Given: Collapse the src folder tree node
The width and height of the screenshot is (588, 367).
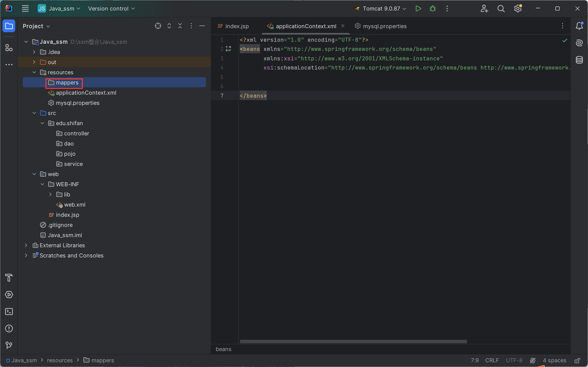Looking at the screenshot, I should (34, 113).
